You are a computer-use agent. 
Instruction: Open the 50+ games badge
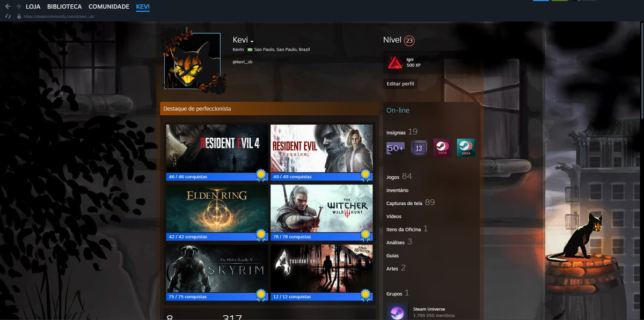(x=396, y=148)
